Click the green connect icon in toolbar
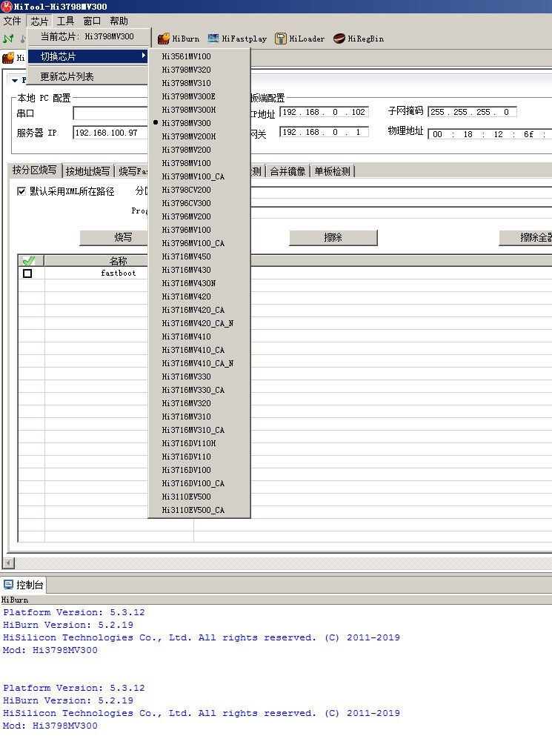 click(x=8, y=38)
